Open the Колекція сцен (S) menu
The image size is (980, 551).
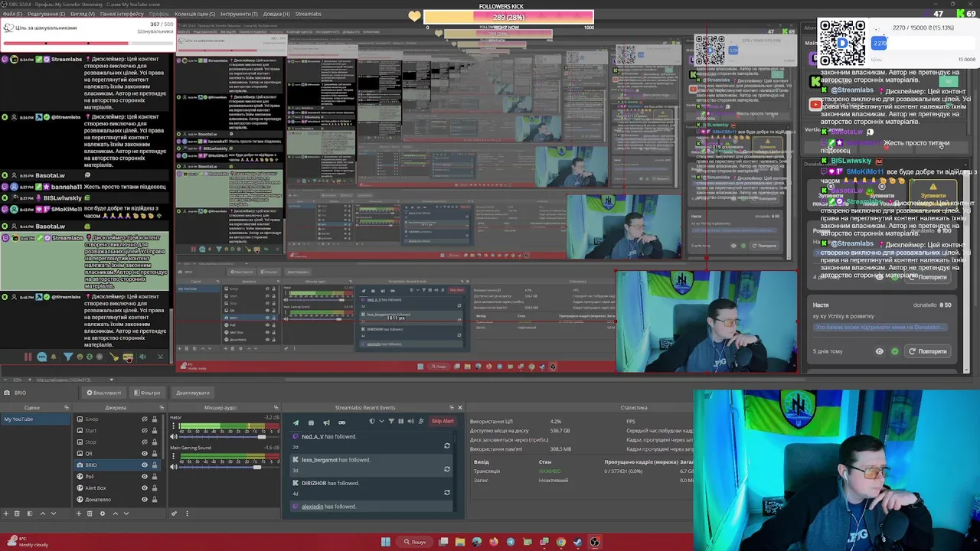point(194,14)
